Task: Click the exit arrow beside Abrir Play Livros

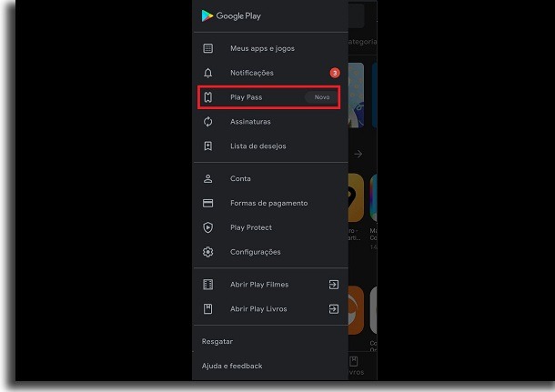Action: click(334, 309)
